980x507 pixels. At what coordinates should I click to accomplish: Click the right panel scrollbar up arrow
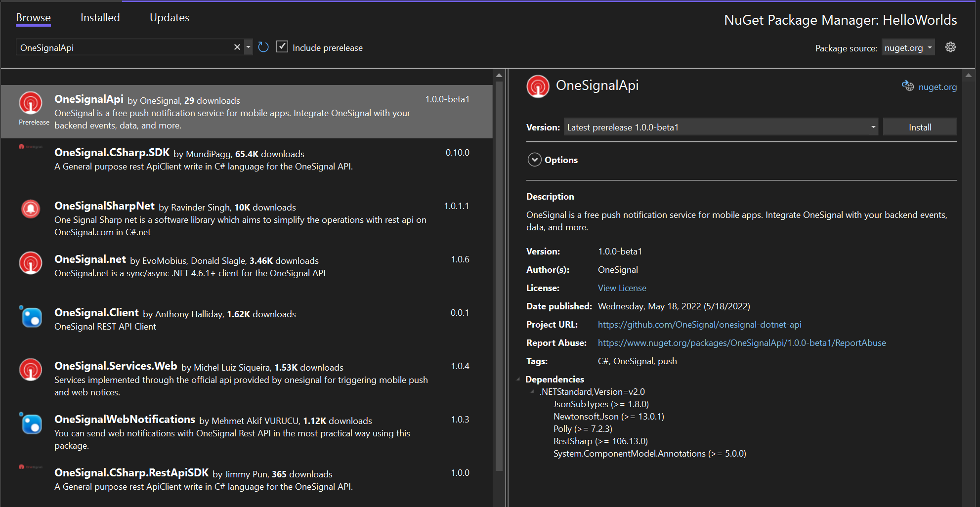pos(968,76)
